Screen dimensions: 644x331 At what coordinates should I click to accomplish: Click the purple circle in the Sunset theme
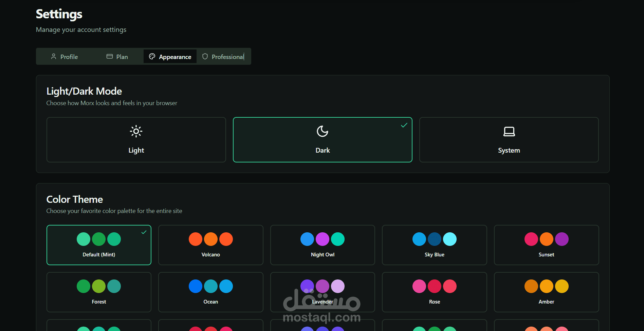(x=562, y=239)
